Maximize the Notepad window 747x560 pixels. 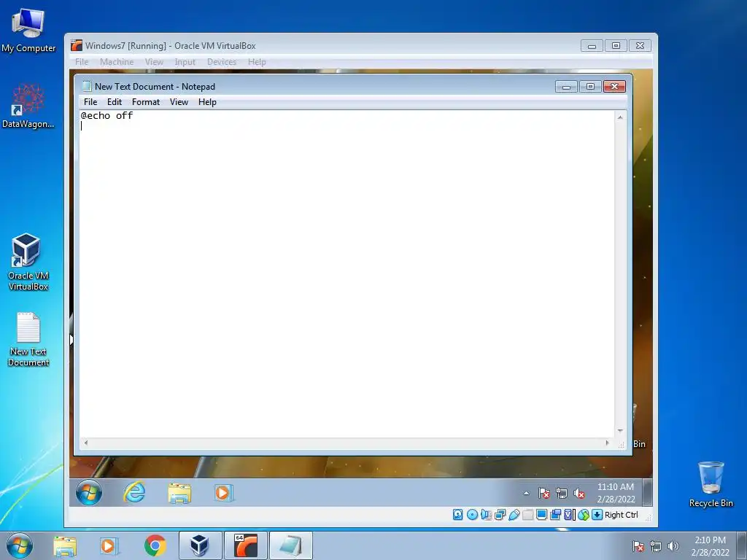(590, 87)
